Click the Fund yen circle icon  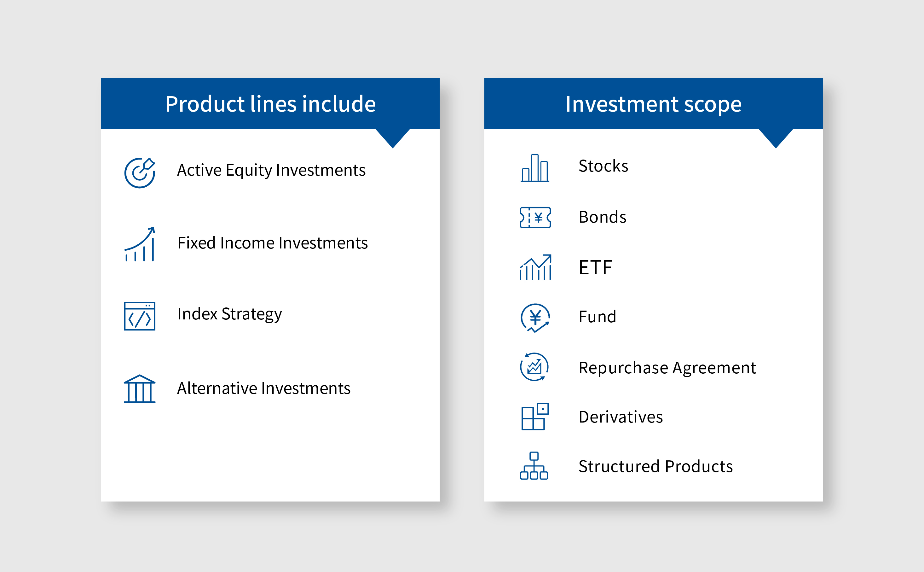pos(535,318)
